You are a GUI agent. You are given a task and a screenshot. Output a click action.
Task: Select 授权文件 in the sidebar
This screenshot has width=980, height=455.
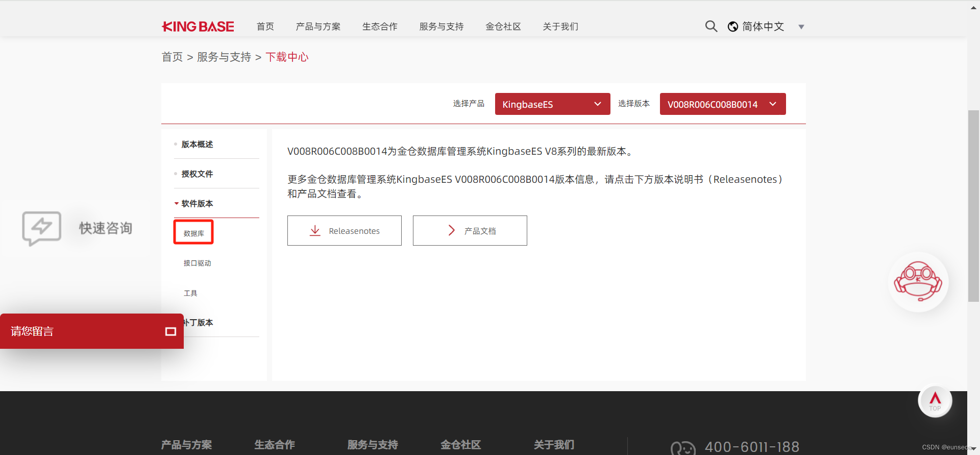pos(197,174)
